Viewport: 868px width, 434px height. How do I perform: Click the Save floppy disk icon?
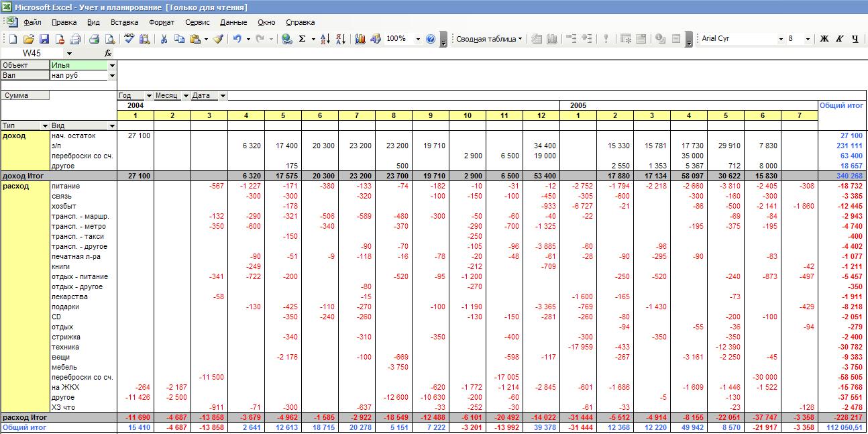44,39
